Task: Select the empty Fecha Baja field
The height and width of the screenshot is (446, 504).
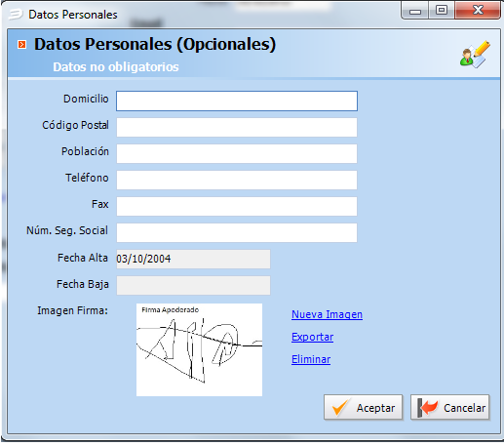Action: coord(193,285)
